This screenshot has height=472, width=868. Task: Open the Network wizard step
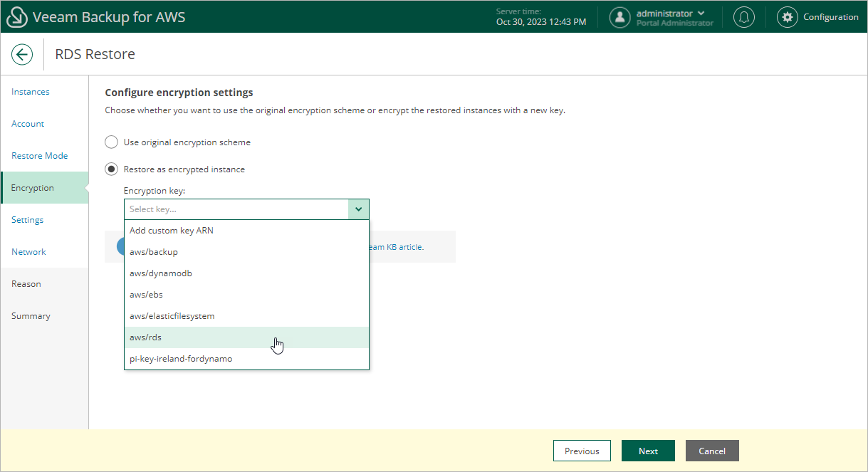pos(44,252)
